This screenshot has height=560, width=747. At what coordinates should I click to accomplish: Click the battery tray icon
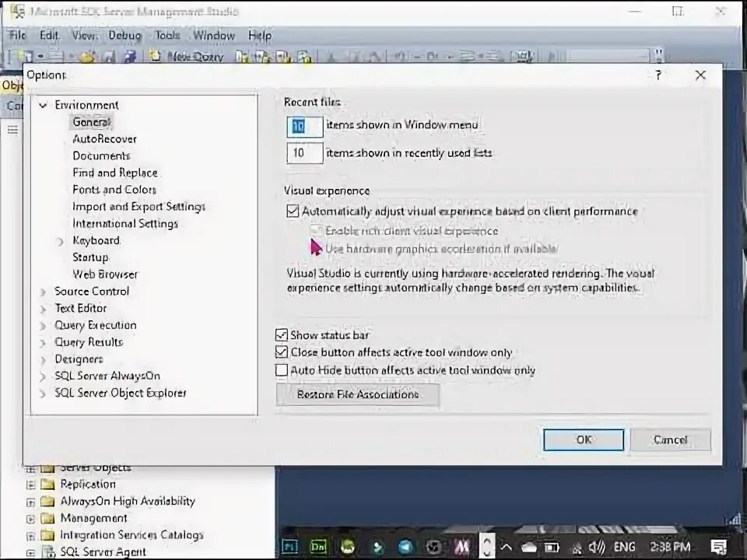pos(552,547)
